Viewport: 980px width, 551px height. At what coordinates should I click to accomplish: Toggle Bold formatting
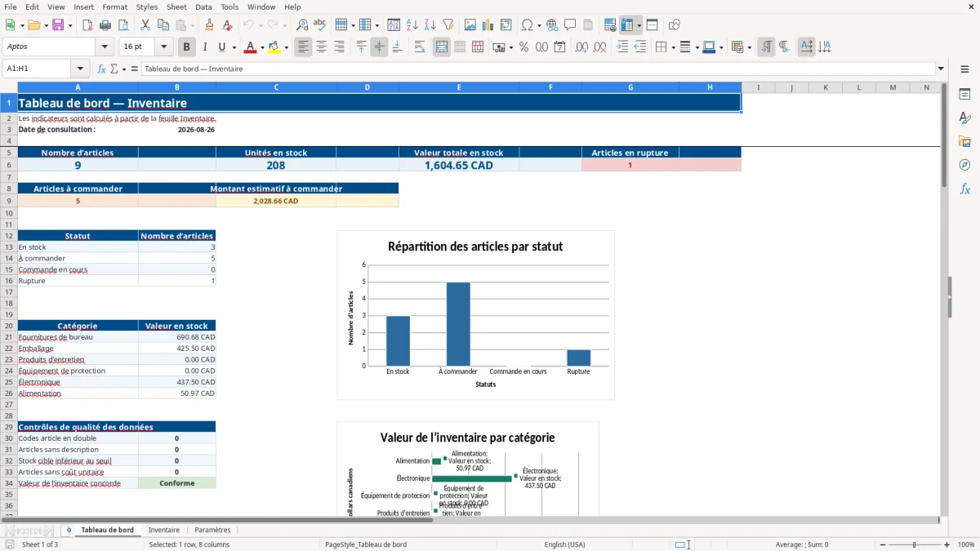click(186, 47)
